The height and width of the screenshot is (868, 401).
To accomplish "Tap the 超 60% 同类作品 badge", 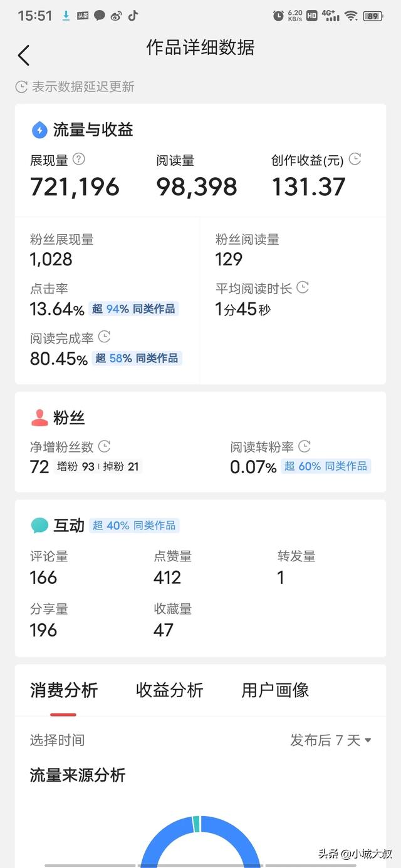I will [326, 466].
